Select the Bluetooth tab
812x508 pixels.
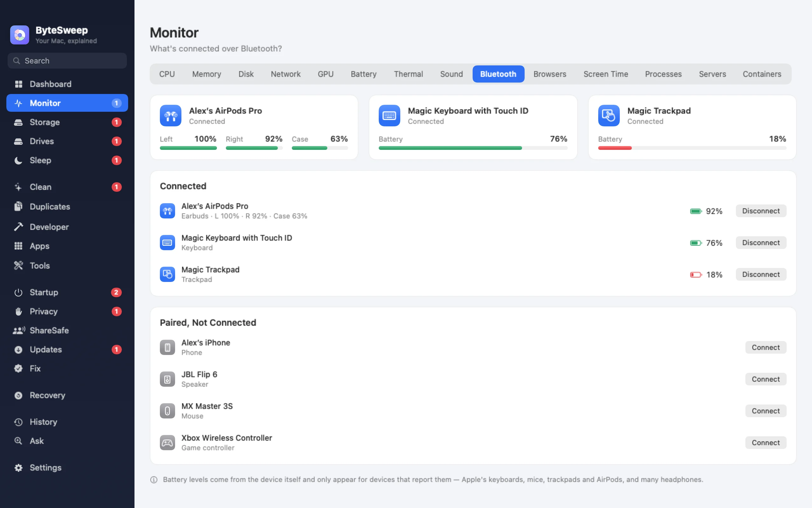point(498,74)
